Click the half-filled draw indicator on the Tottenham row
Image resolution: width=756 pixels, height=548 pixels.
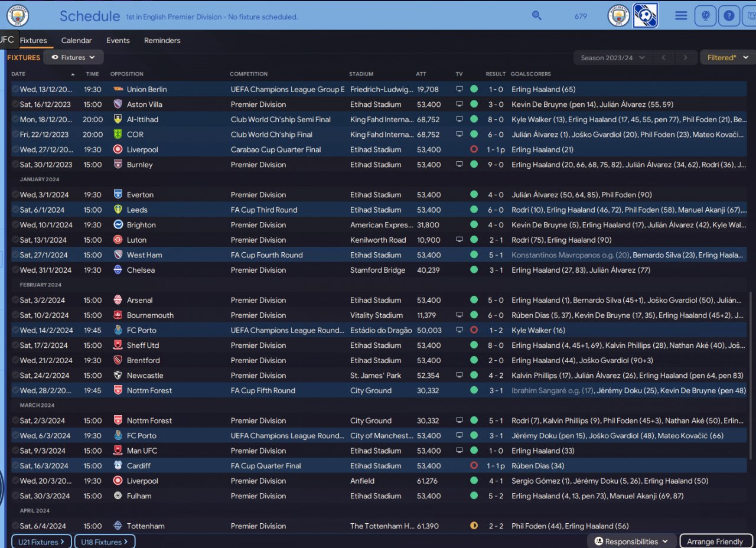(x=474, y=526)
